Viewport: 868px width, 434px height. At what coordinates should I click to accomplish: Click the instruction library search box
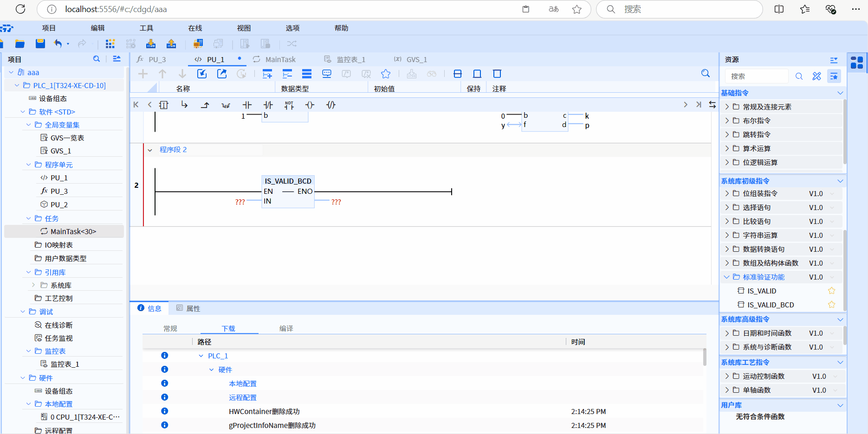coord(757,76)
